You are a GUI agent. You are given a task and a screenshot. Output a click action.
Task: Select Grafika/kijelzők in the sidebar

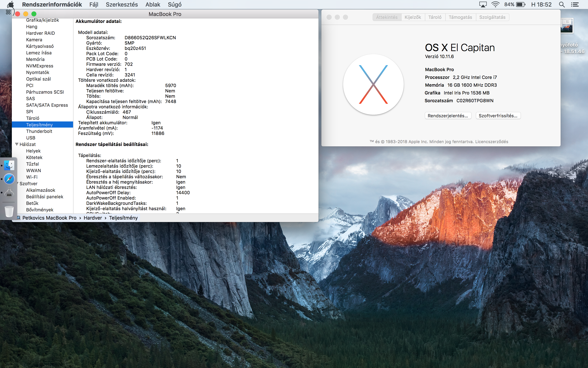42,20
